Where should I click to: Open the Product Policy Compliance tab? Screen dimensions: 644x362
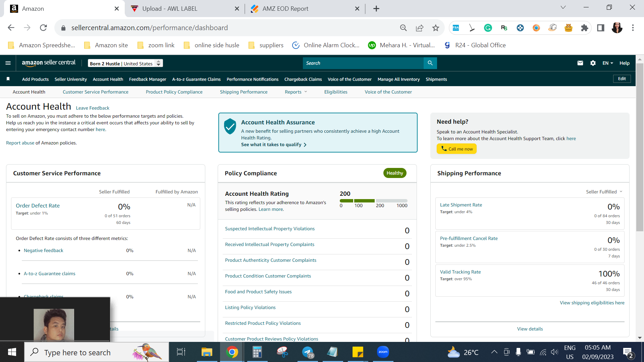tap(174, 92)
